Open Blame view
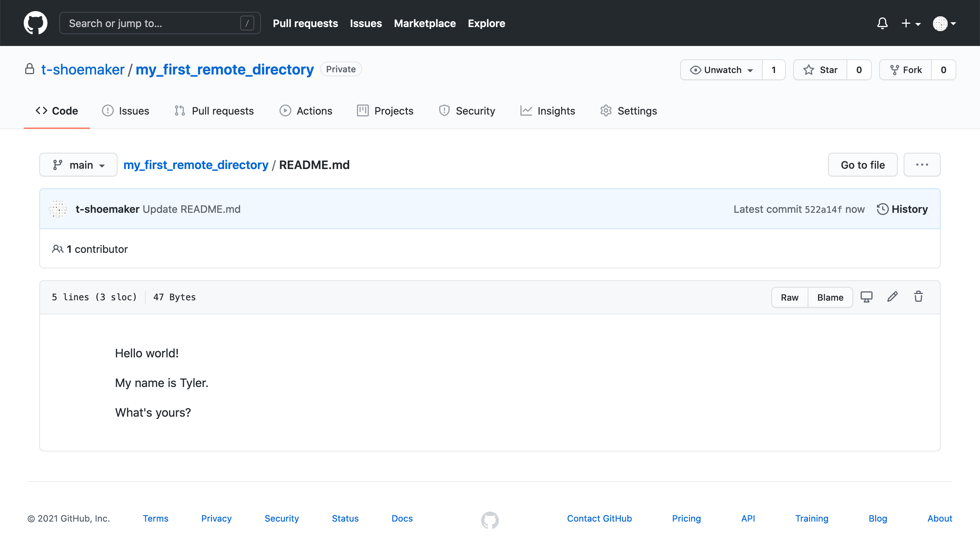Screen dimensions: 980x539 point(830,297)
